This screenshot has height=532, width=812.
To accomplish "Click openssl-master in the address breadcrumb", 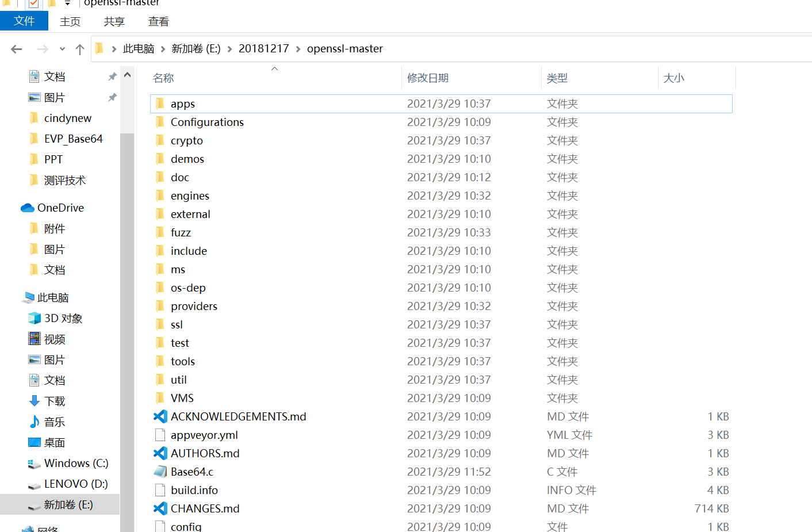I will (x=345, y=48).
